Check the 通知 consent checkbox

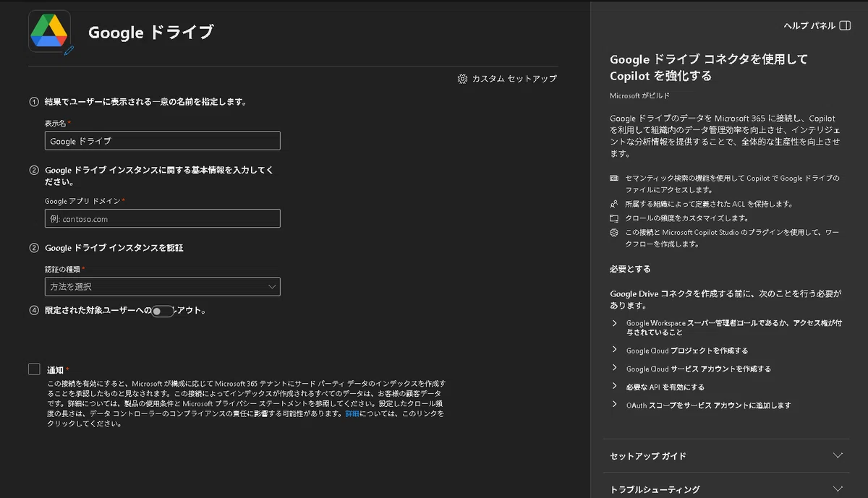34,369
